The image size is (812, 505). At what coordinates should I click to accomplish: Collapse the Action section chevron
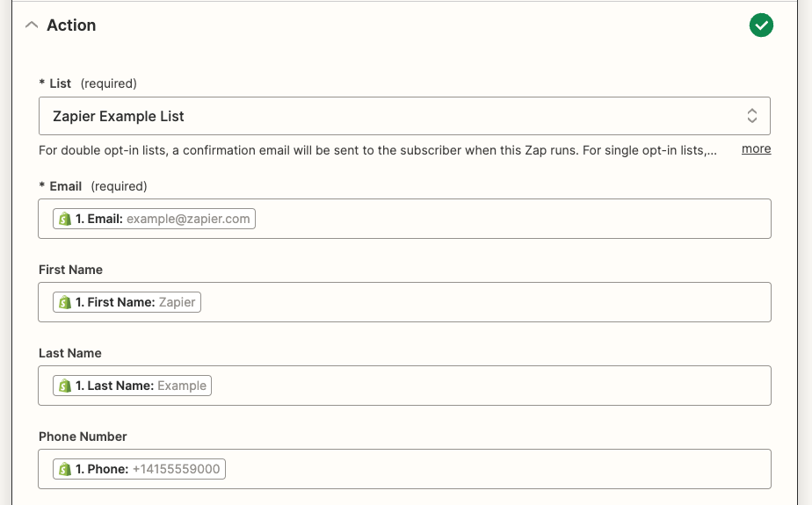click(x=32, y=25)
